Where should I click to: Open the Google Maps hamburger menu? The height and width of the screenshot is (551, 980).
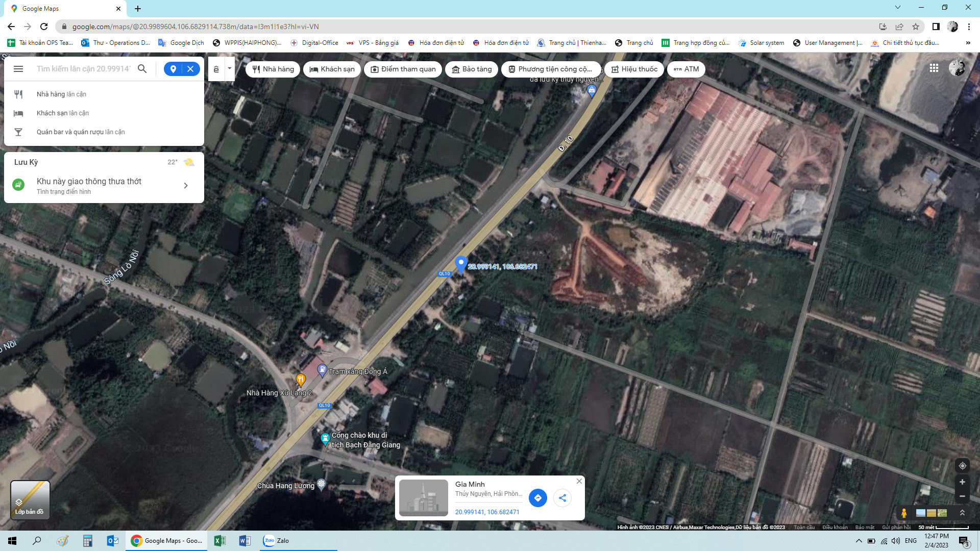(18, 69)
